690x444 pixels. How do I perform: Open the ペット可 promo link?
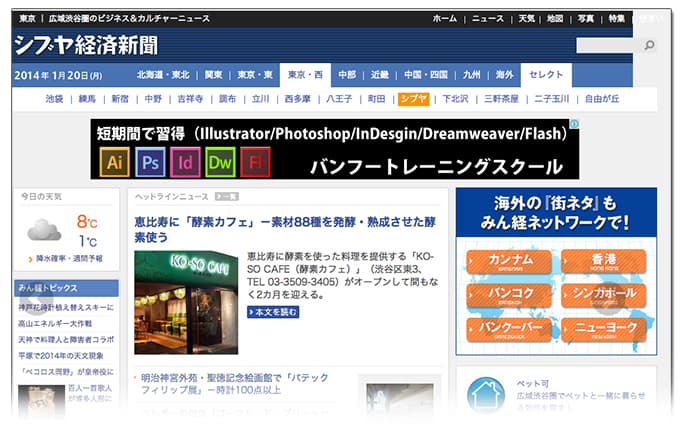(532, 383)
